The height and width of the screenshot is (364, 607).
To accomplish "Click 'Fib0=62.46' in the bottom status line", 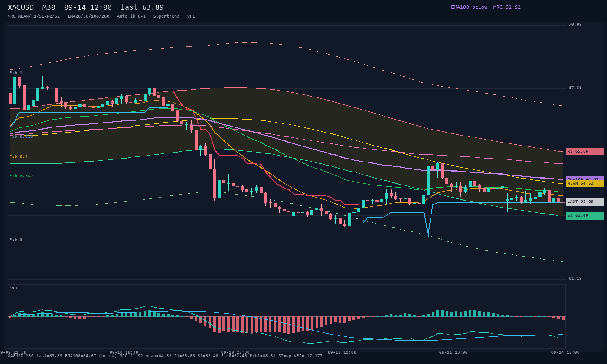I will tap(234, 356).
